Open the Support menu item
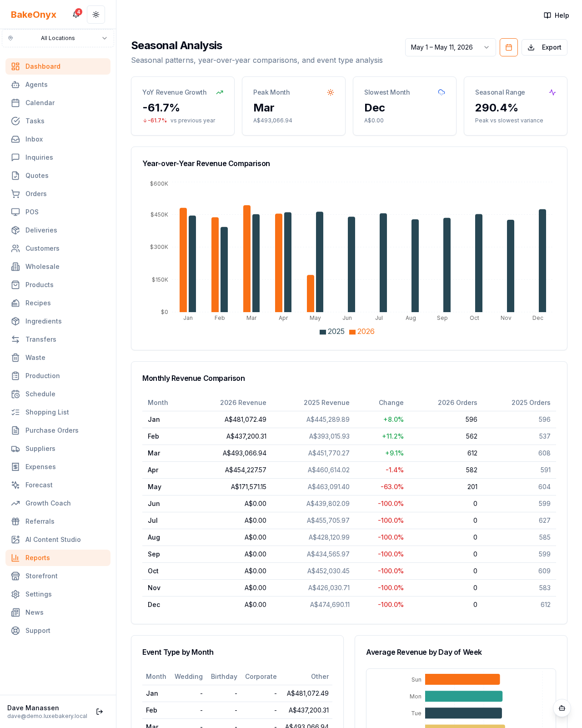 click(x=58, y=631)
